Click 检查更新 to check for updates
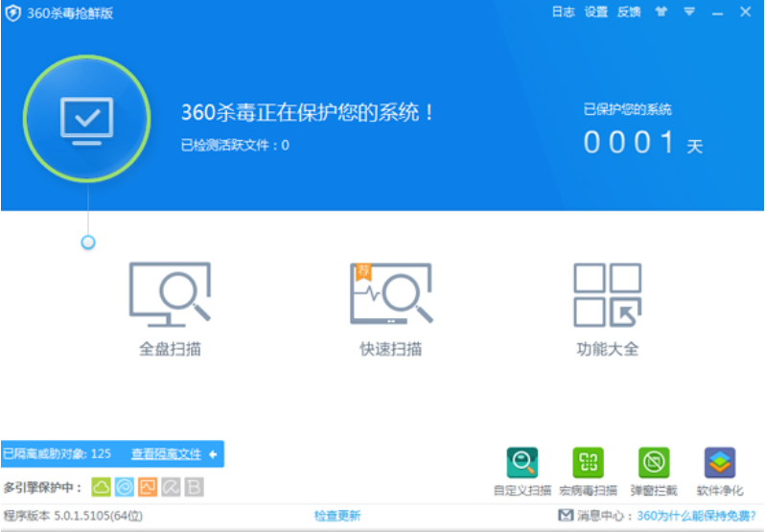765x532 pixels. (337, 516)
